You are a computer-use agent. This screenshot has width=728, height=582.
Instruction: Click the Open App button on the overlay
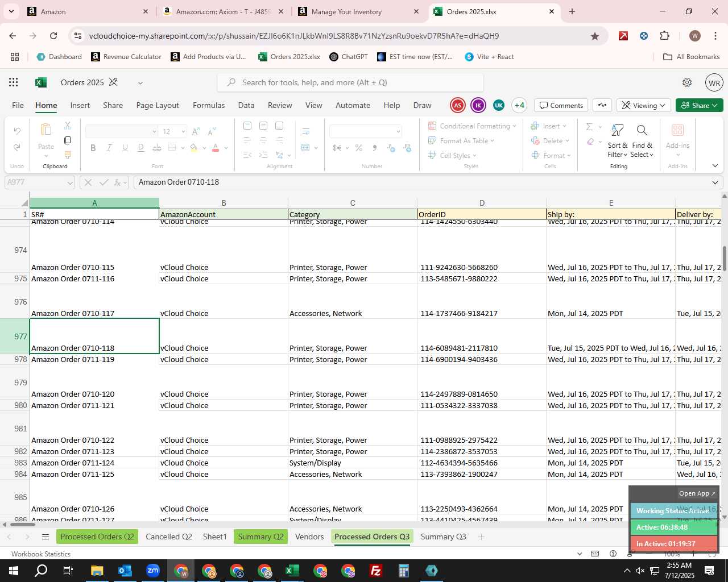click(x=697, y=493)
